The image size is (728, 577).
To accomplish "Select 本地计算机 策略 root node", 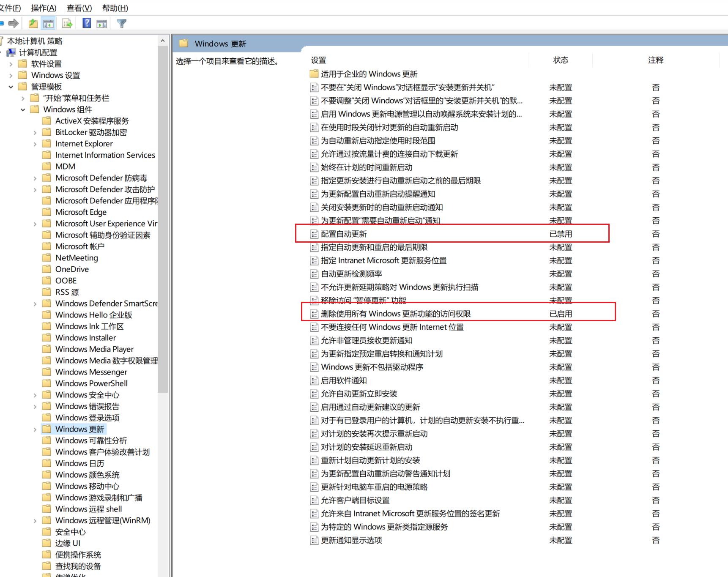I will (x=35, y=41).
